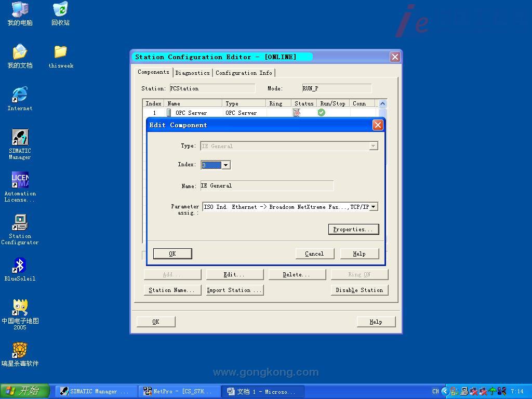Image resolution: width=532 pixels, height=399 pixels.
Task: Open the 开始 Start menu
Action: coord(25,391)
